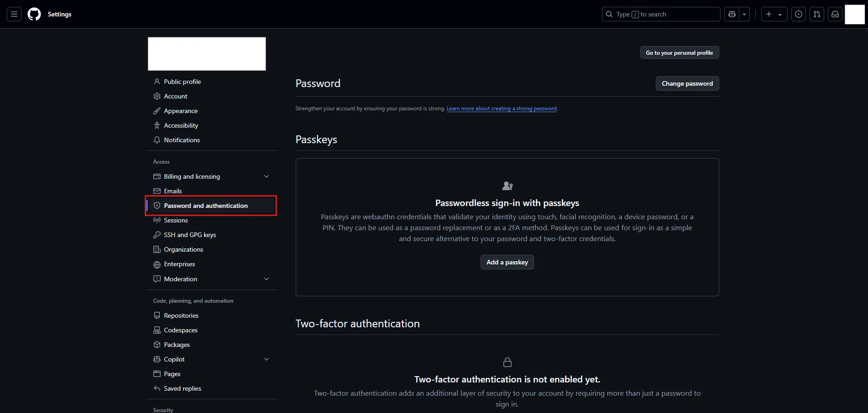Expand Billing and licensing chevron
868x413 pixels.
(267, 176)
